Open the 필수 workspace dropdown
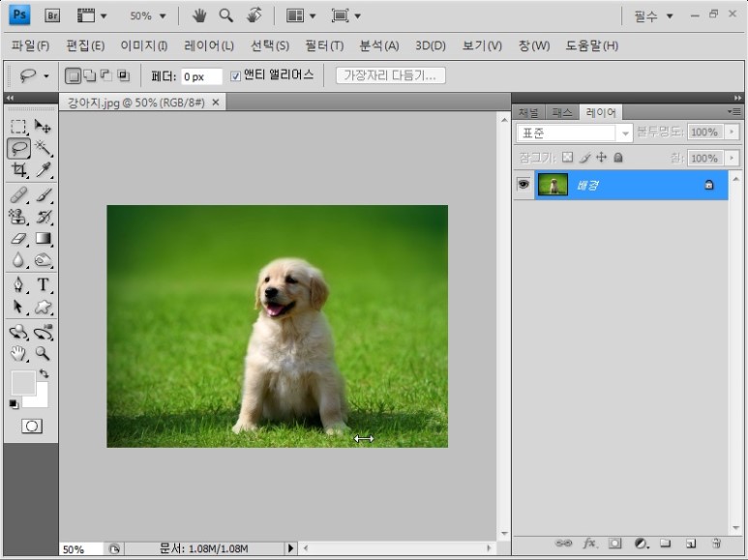The width and height of the screenshot is (748, 560). pos(653,16)
